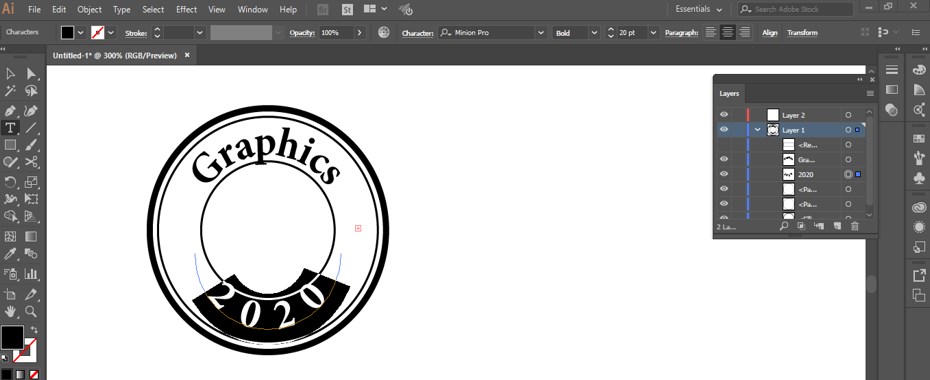Align paragraph text left
The width and height of the screenshot is (930, 380).
711,33
